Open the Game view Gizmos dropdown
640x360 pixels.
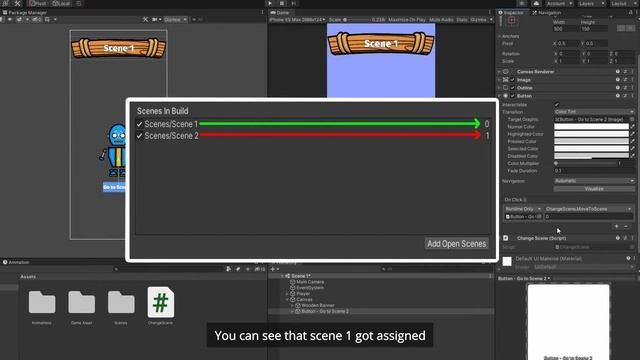[481, 20]
